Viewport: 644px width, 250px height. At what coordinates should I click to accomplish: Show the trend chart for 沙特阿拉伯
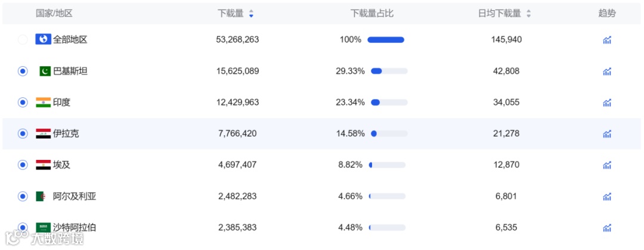607,227
